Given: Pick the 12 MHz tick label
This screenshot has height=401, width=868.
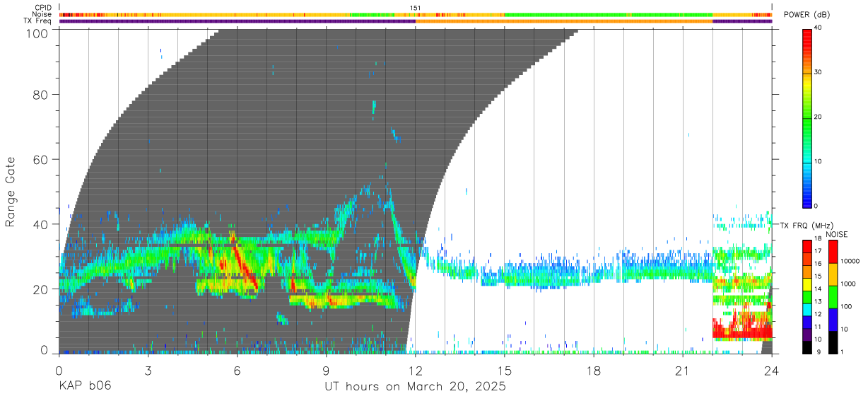Looking at the screenshot, I should point(819,314).
